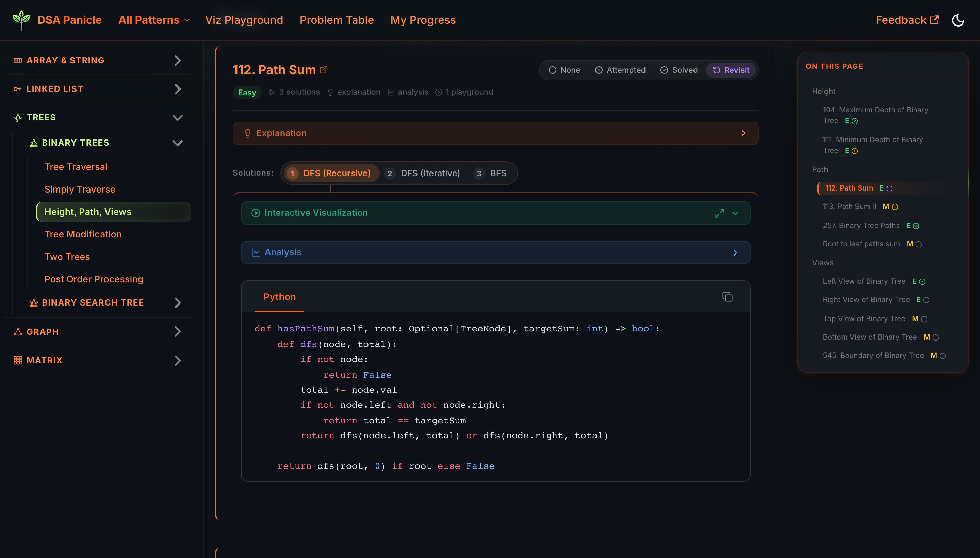Screen dimensions: 980x558
Task: Click the Graph category icon
Action: pos(18,331)
